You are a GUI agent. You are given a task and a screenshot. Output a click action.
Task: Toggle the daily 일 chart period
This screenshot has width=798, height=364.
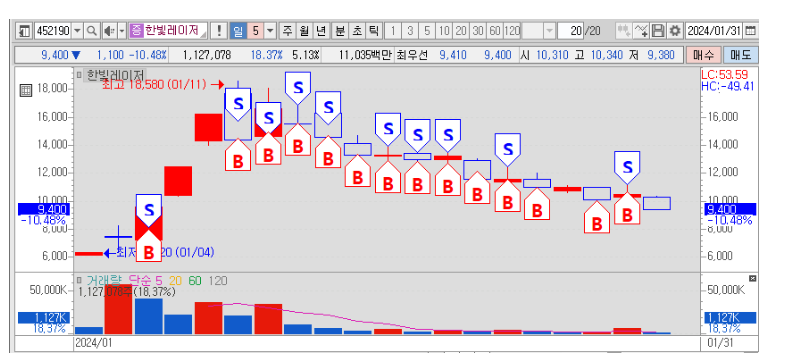pyautogui.click(x=238, y=31)
